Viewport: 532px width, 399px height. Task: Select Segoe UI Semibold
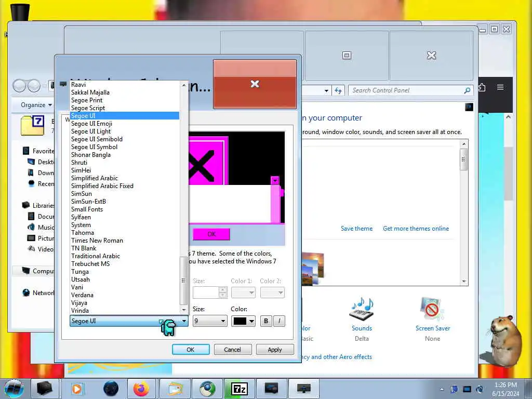(125, 139)
